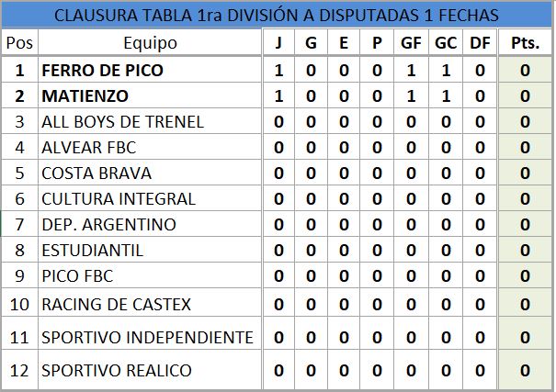Select position number 12 cell
Viewport: 556px width, 392px height.
[18, 370]
